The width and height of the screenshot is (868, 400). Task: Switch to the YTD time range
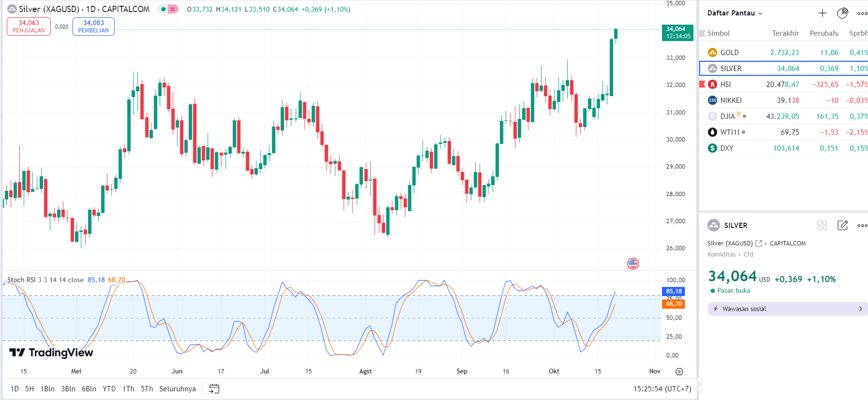[x=109, y=388]
